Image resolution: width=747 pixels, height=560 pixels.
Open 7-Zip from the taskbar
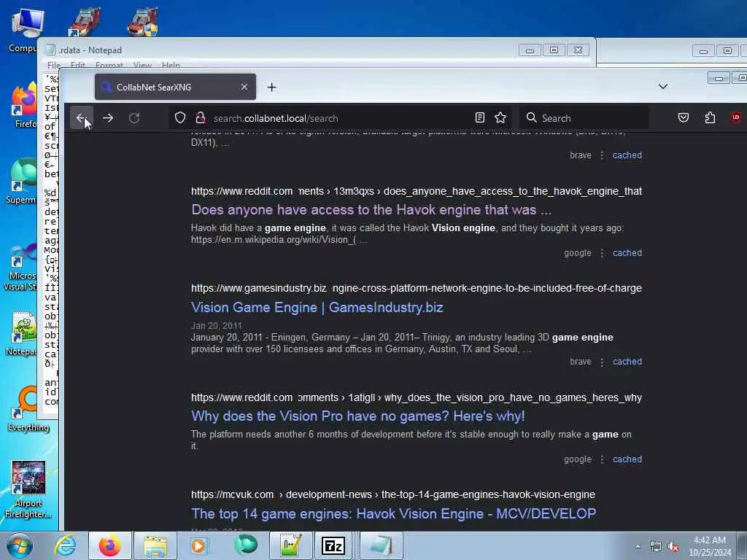pyautogui.click(x=333, y=545)
